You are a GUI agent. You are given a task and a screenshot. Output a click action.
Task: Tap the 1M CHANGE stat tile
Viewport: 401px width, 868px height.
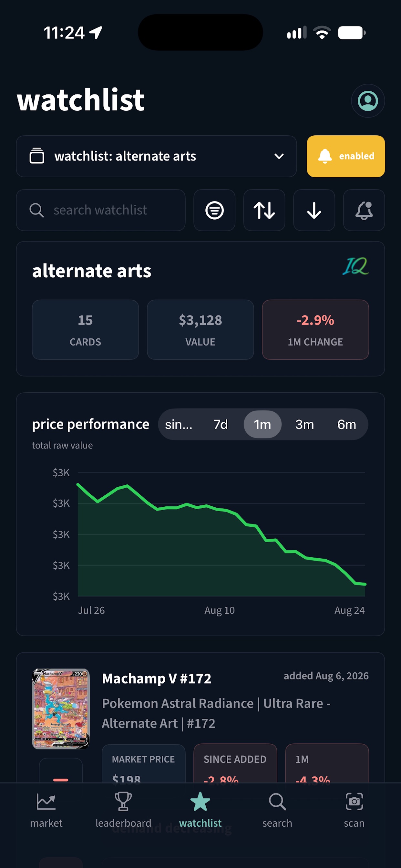[315, 330]
